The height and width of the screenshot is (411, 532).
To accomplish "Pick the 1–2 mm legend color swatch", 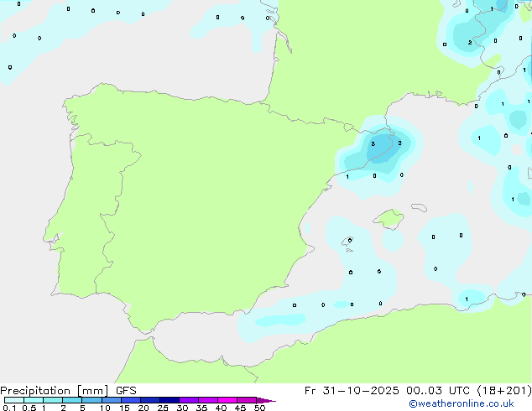I will point(53,400).
